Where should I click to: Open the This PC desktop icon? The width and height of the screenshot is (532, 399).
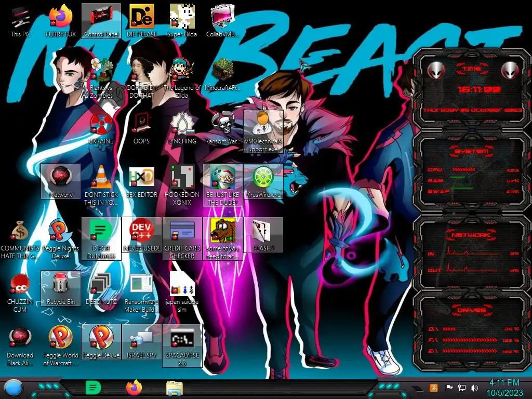[x=20, y=21]
